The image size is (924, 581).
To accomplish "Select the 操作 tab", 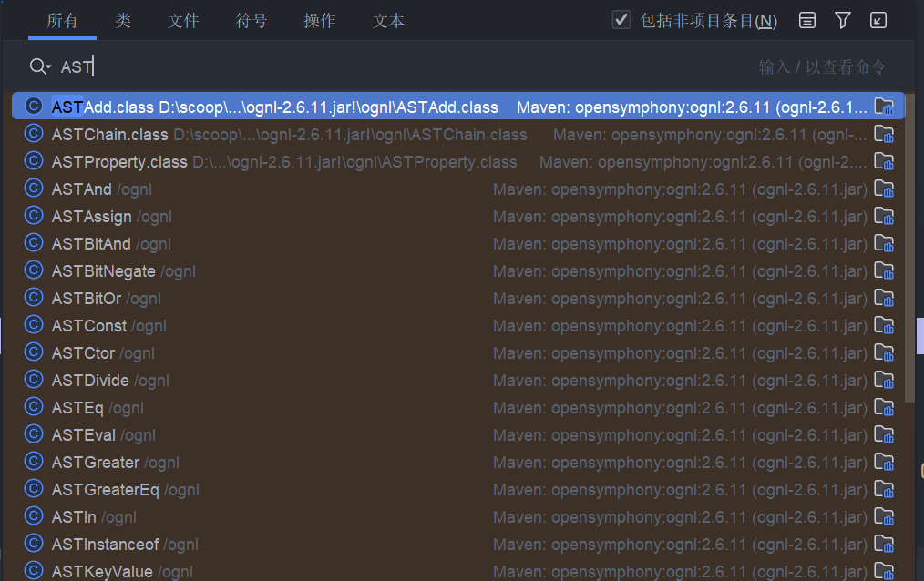I will pyautogui.click(x=320, y=21).
